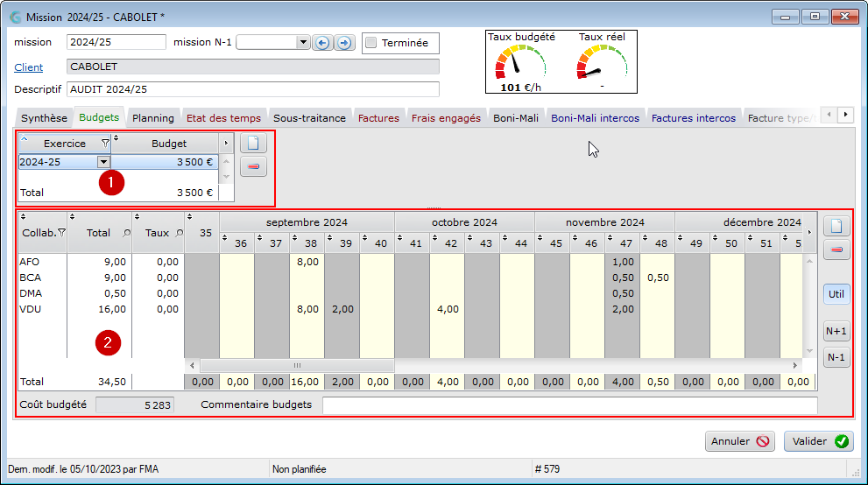Click Annuler button
This screenshot has height=485, width=868.
pos(739,441)
